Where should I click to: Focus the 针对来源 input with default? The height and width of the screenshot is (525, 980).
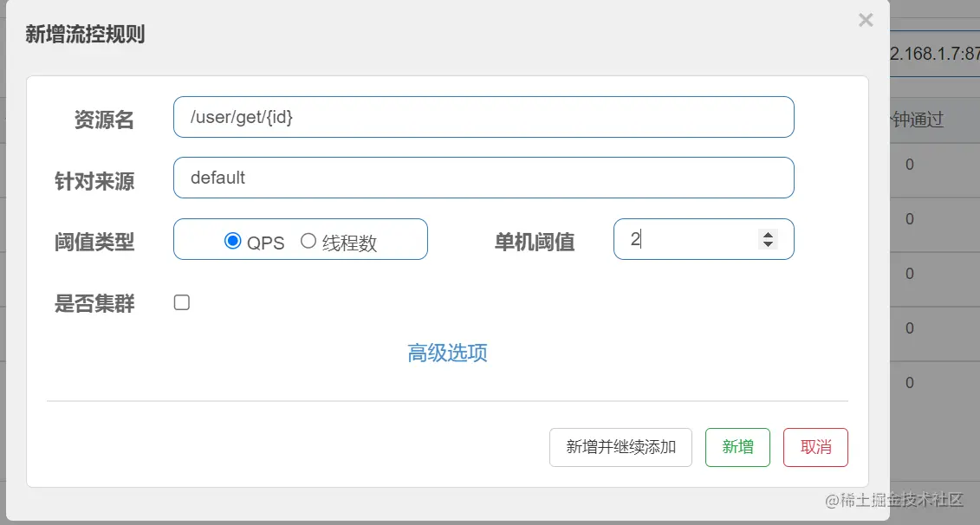coord(484,178)
